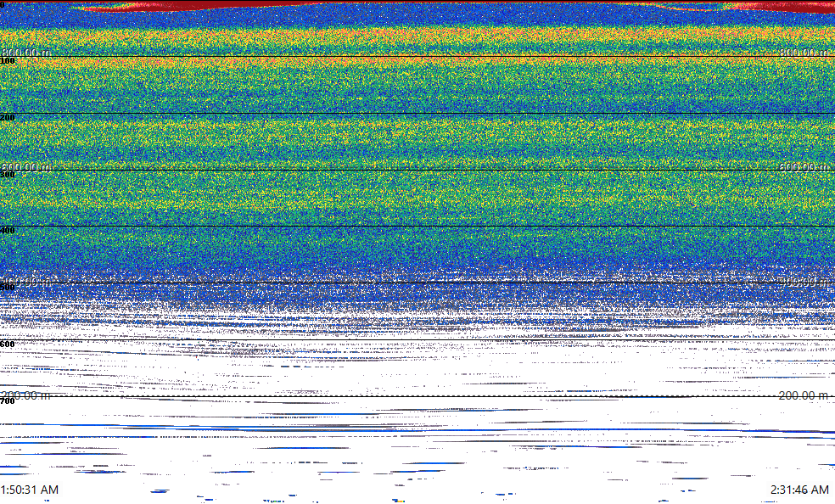Image resolution: width=835 pixels, height=504 pixels.
Task: Click the 800.00 m label above the 100 mark
Action: pyautogui.click(x=25, y=52)
